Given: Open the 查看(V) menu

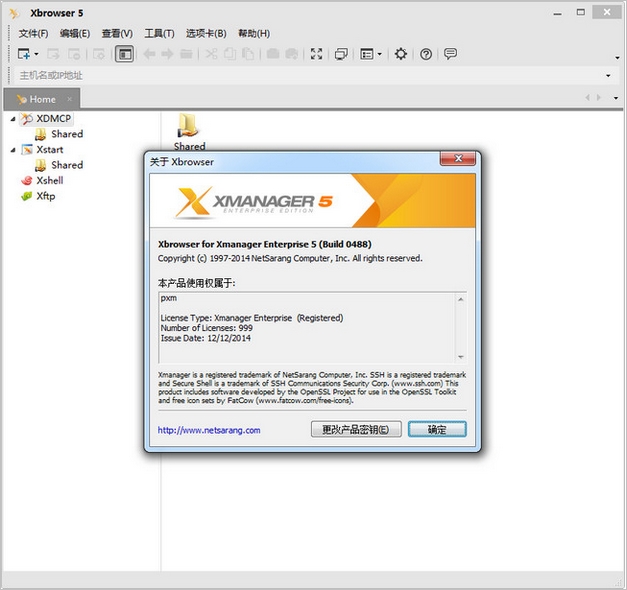Looking at the screenshot, I should (x=117, y=33).
